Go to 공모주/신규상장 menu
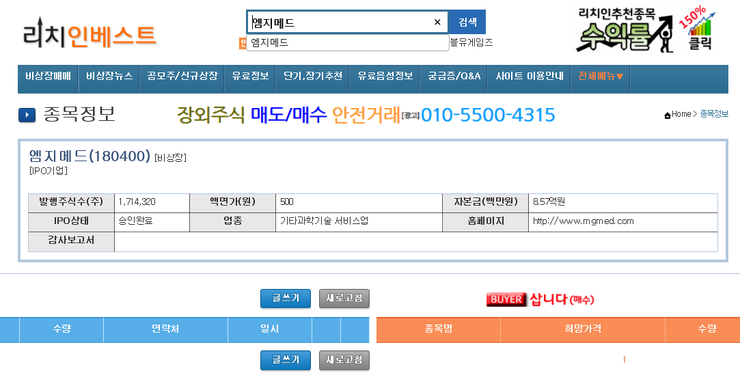This screenshot has height=388, width=740. point(182,76)
